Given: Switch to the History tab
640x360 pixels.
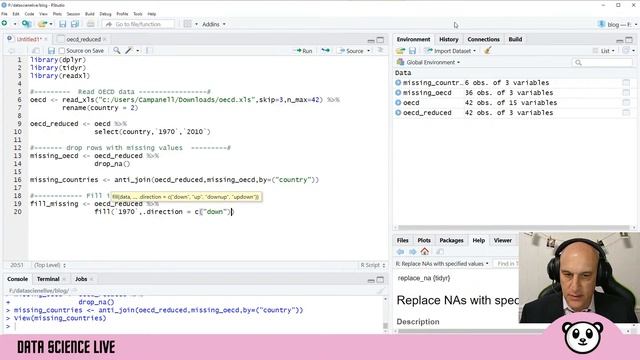Looking at the screenshot, I should (x=449, y=40).
